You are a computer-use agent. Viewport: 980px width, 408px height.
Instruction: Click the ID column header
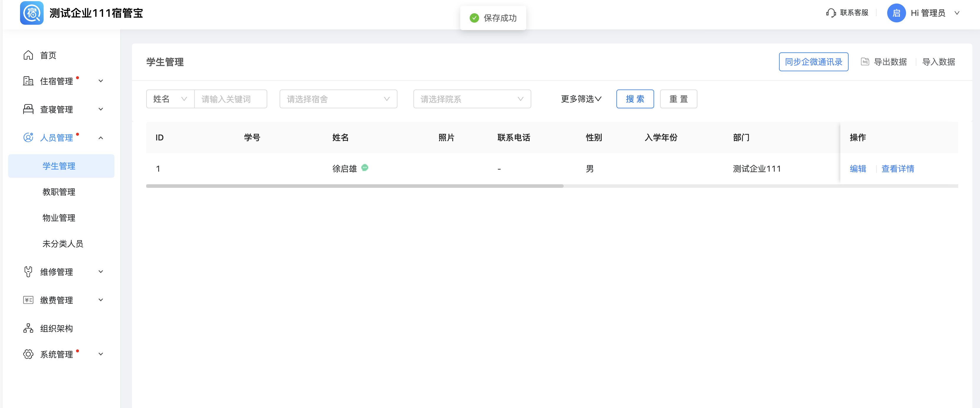coord(159,137)
